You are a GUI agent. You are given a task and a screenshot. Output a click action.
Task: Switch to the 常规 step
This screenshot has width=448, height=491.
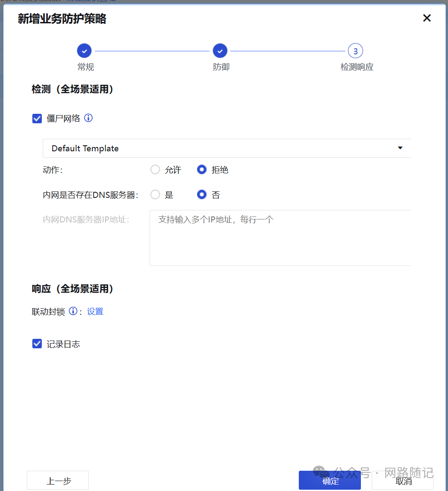[85, 67]
